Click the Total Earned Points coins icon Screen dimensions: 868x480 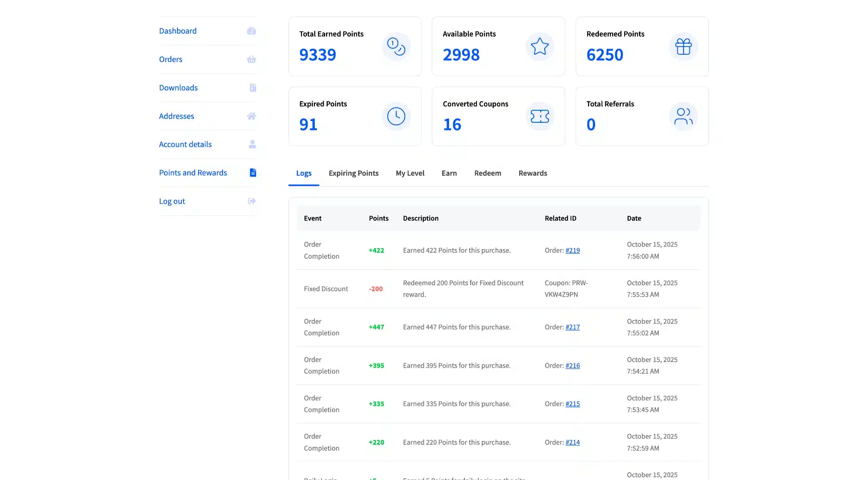(396, 46)
